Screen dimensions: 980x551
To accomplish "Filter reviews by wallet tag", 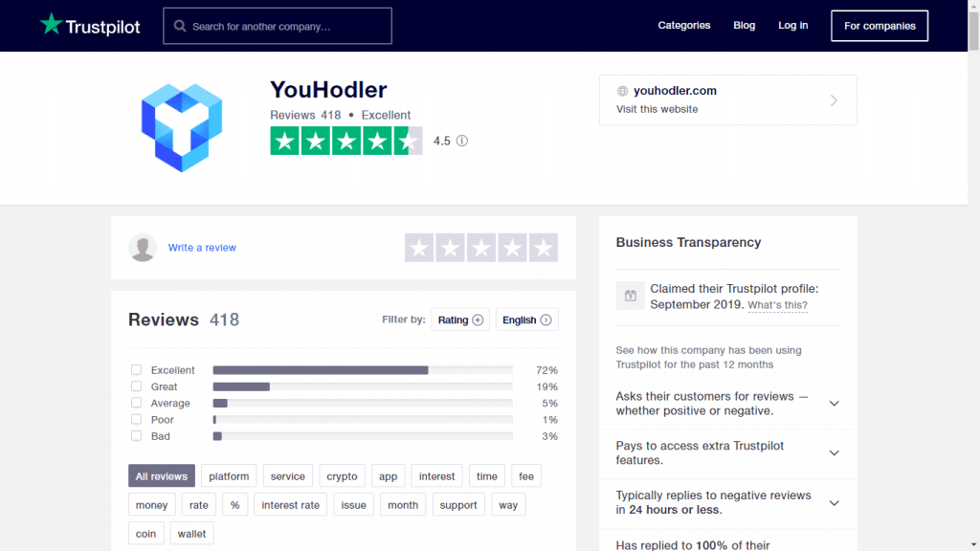I will point(191,534).
